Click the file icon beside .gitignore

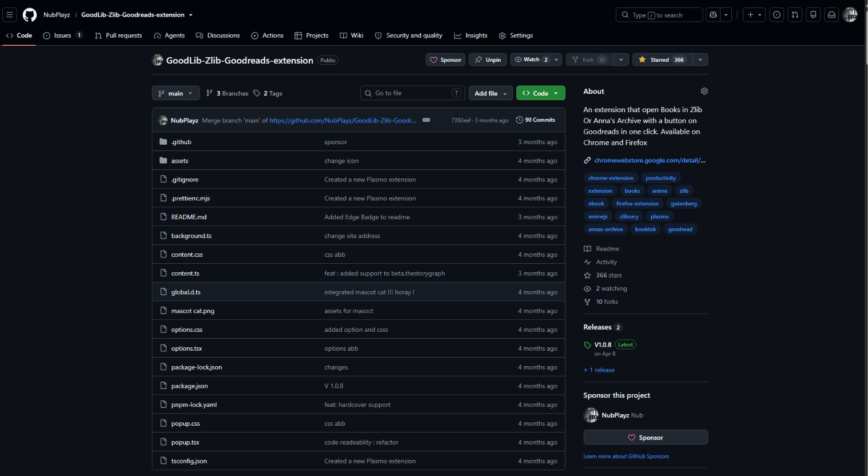tap(164, 180)
